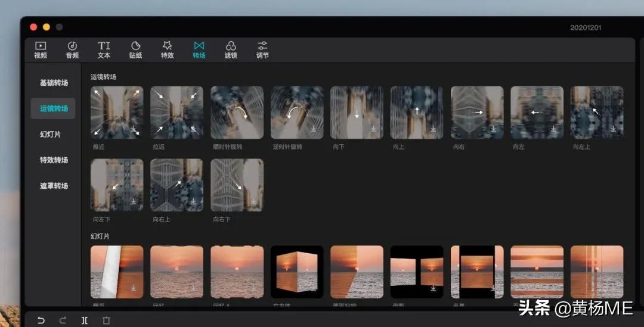Click the undo arrow in bottom toolbar
The width and height of the screenshot is (644, 327).
pos(41,320)
